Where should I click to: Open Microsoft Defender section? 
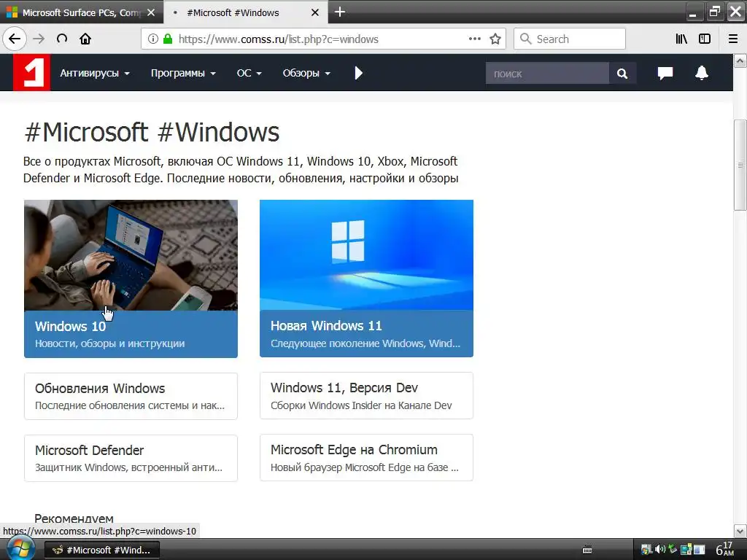131,458
